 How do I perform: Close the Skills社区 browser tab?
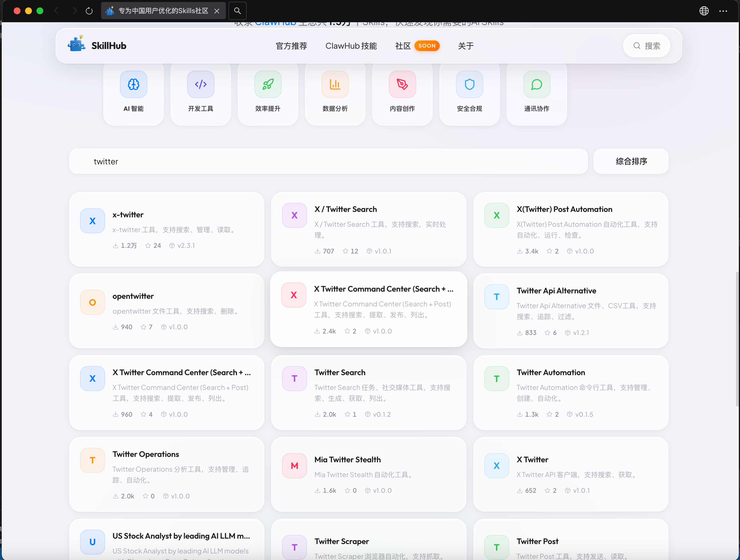(x=217, y=11)
